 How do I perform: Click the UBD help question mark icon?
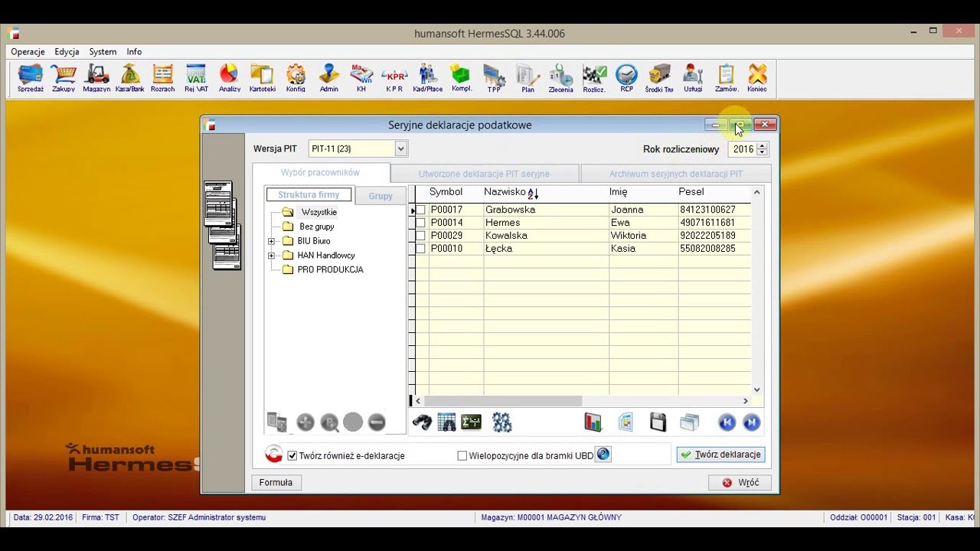[603, 455]
